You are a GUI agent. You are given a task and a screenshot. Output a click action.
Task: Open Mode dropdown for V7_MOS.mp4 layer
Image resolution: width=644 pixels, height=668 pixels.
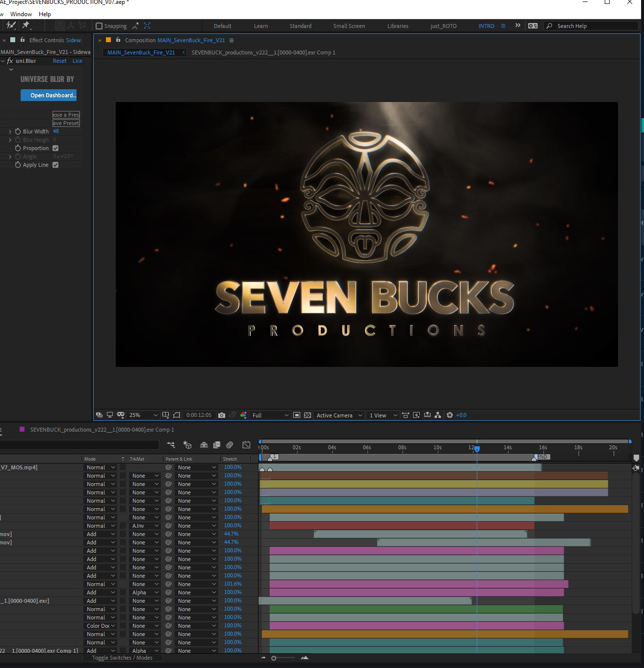point(100,467)
